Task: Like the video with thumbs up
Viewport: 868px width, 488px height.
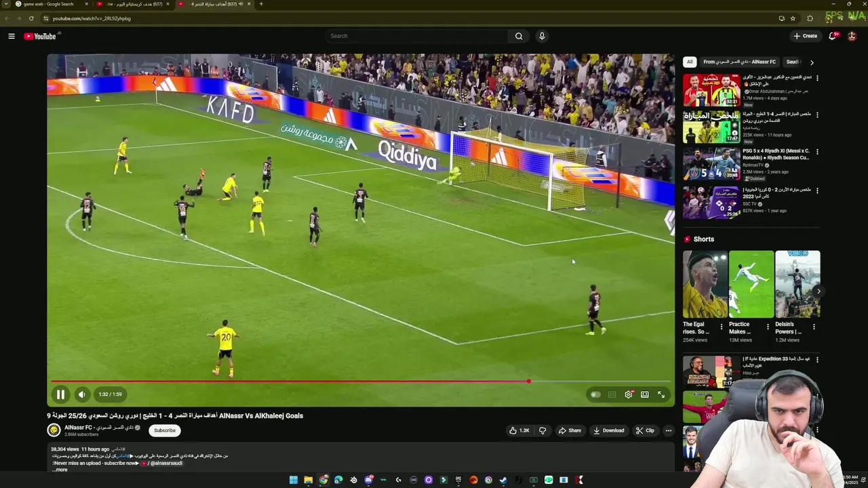Action: (519, 430)
